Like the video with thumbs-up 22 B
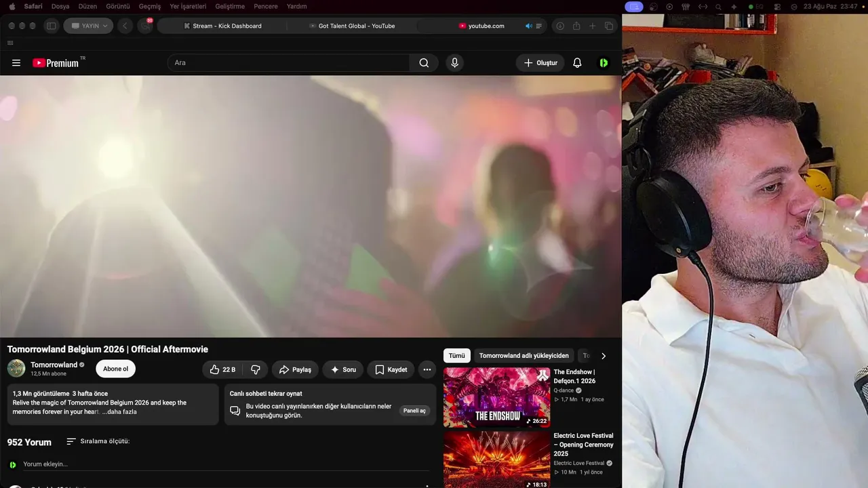Viewport: 868px width, 488px height. (x=222, y=369)
